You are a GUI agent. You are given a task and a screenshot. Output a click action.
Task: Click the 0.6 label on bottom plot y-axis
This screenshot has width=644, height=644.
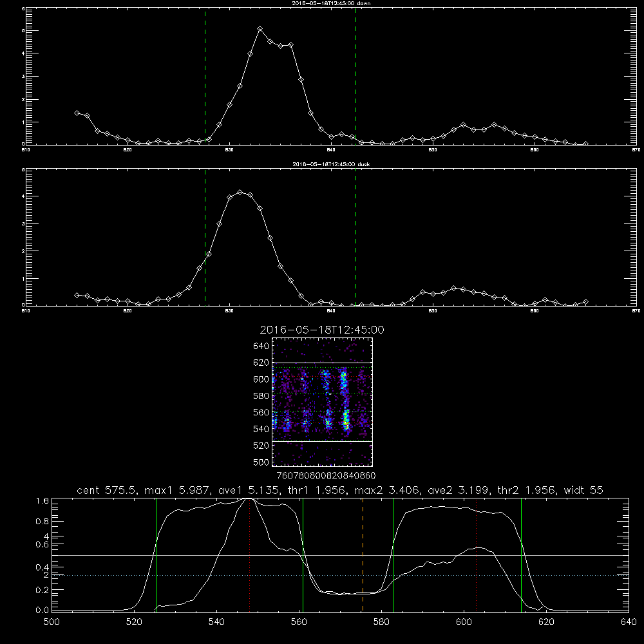point(43,544)
